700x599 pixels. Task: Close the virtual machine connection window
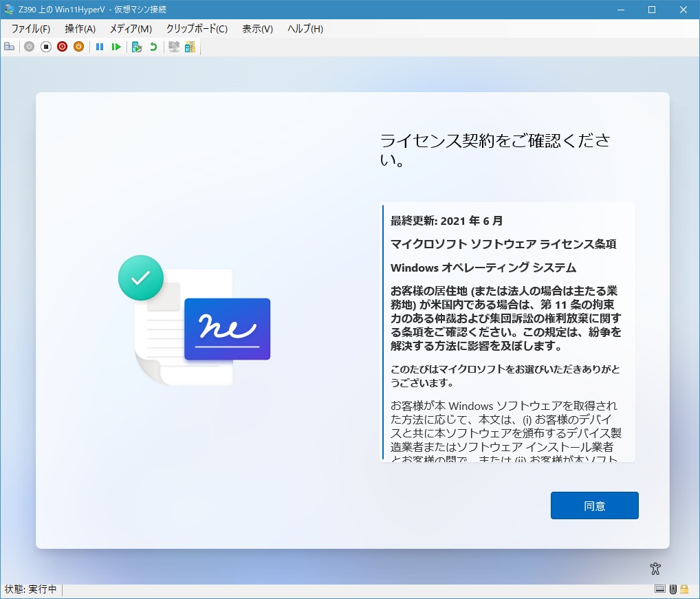683,10
